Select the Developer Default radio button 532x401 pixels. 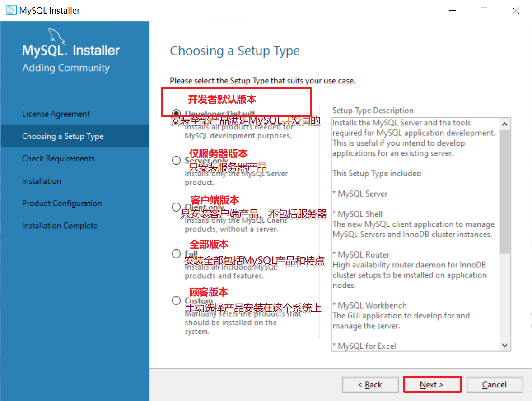tap(176, 114)
